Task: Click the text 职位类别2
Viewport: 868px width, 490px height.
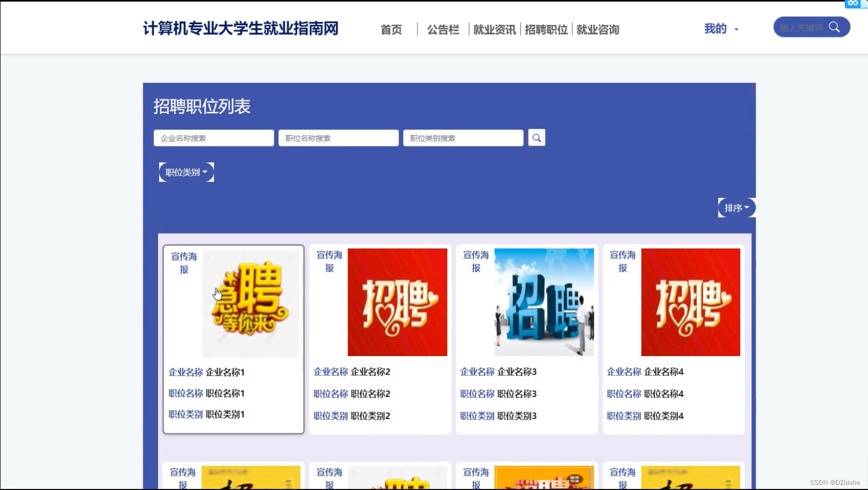Action: [x=371, y=416]
